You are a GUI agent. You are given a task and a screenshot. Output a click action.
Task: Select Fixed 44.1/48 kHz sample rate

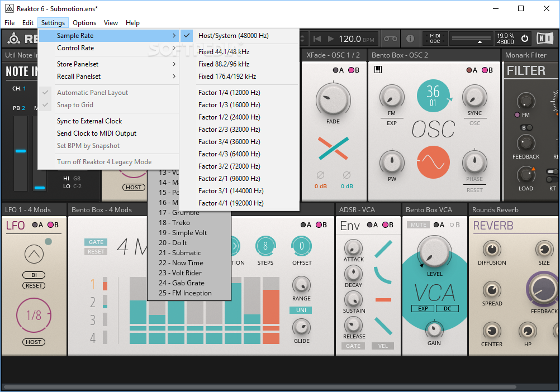[x=239, y=52]
